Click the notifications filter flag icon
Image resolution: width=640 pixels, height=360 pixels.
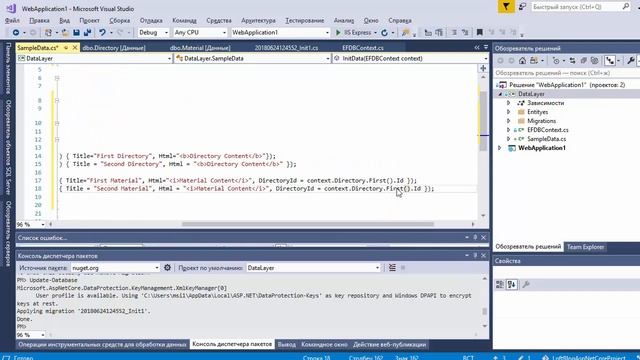tap(506, 7)
